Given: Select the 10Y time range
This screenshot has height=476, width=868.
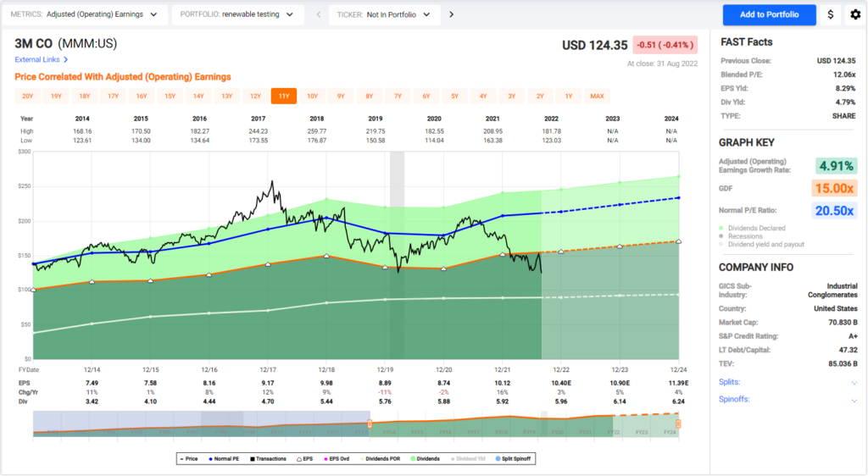Looking at the screenshot, I should pyautogui.click(x=312, y=97).
